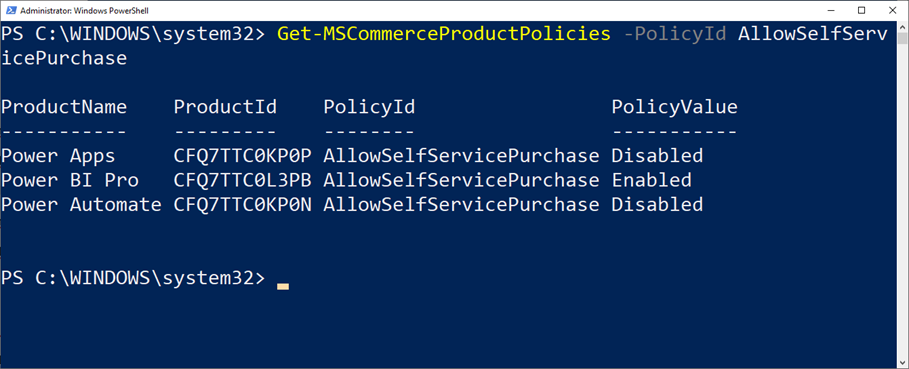Click the Power Apps product name
The image size is (909, 369).
pyautogui.click(x=58, y=156)
